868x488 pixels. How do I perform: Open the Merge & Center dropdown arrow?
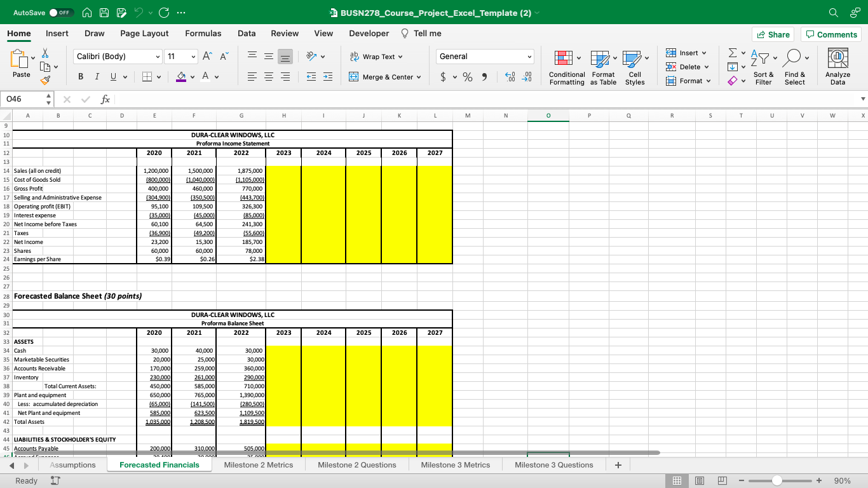pos(419,77)
